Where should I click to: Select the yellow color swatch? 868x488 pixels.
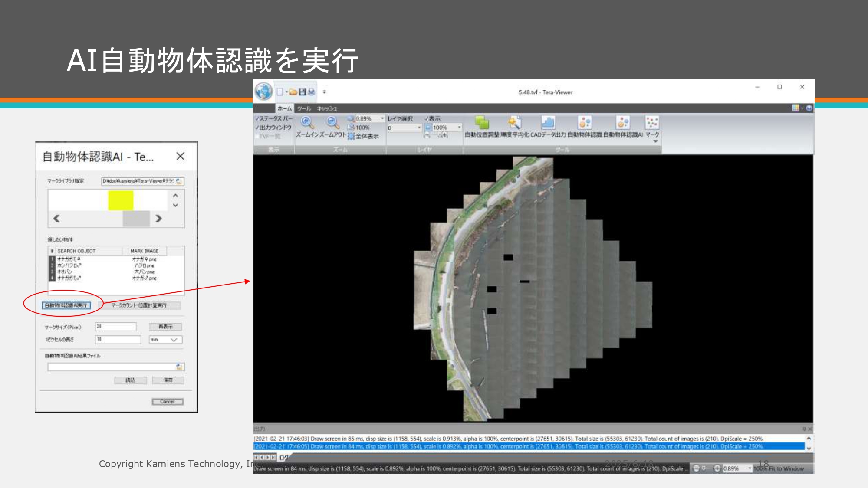point(121,200)
